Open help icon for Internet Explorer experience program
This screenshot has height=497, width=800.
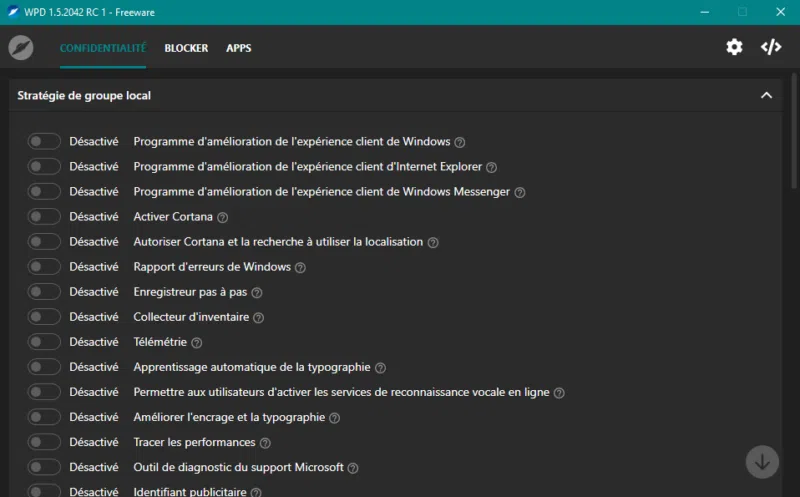point(491,167)
